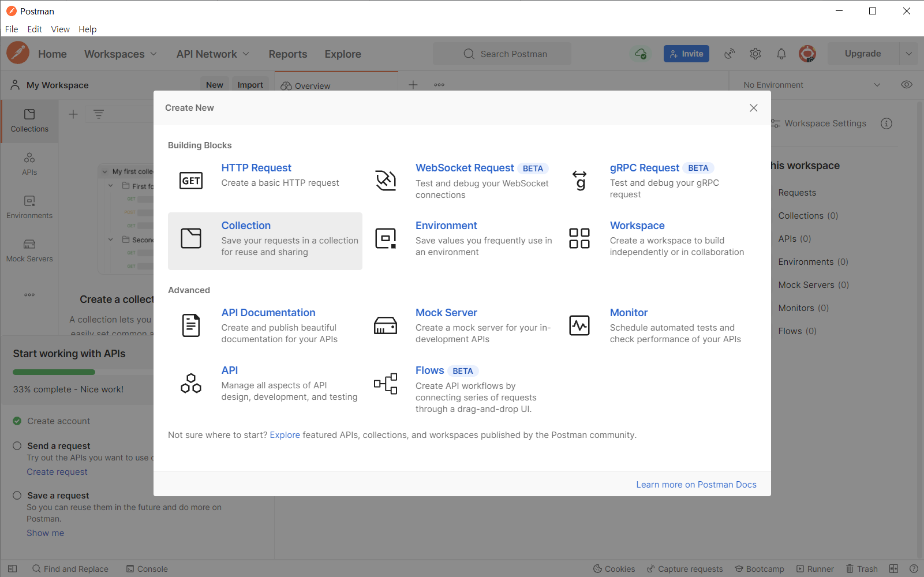This screenshot has width=924, height=577.
Task: Click the WebSocket Request icon
Action: coord(386,181)
